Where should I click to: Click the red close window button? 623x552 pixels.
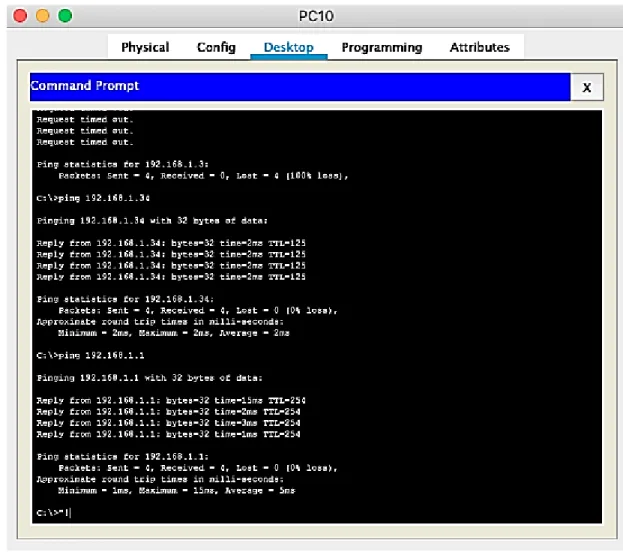pyautogui.click(x=20, y=16)
